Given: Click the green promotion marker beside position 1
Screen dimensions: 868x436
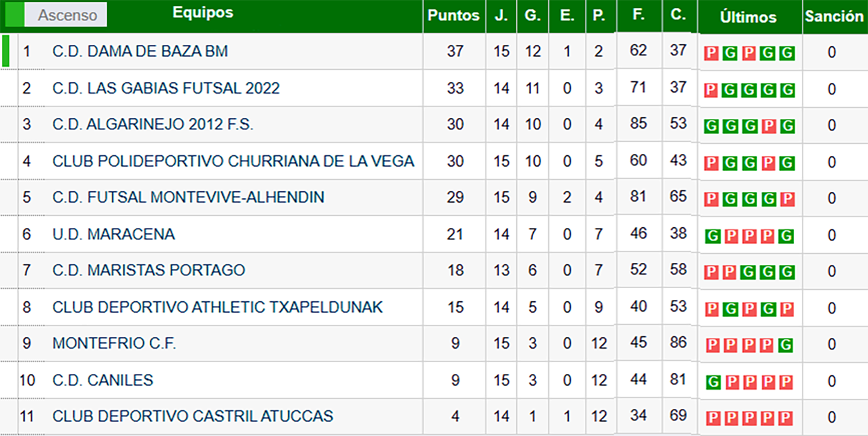Looking at the screenshot, I should (5, 51).
